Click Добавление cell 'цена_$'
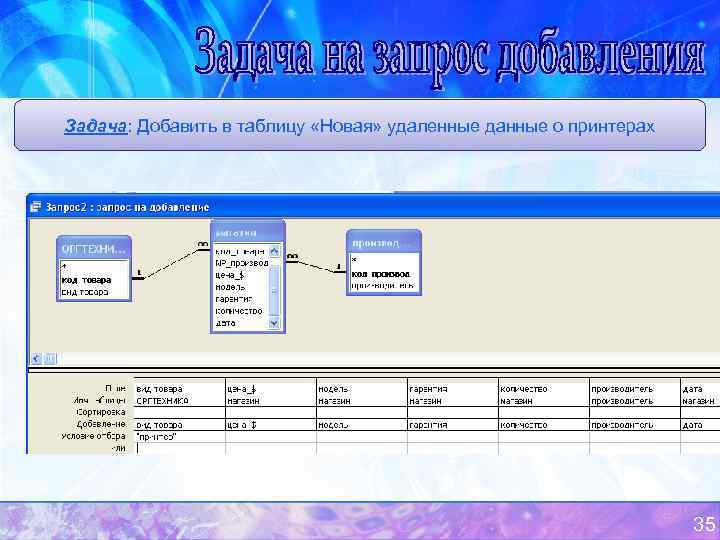This screenshot has height=540, width=720. (270, 425)
